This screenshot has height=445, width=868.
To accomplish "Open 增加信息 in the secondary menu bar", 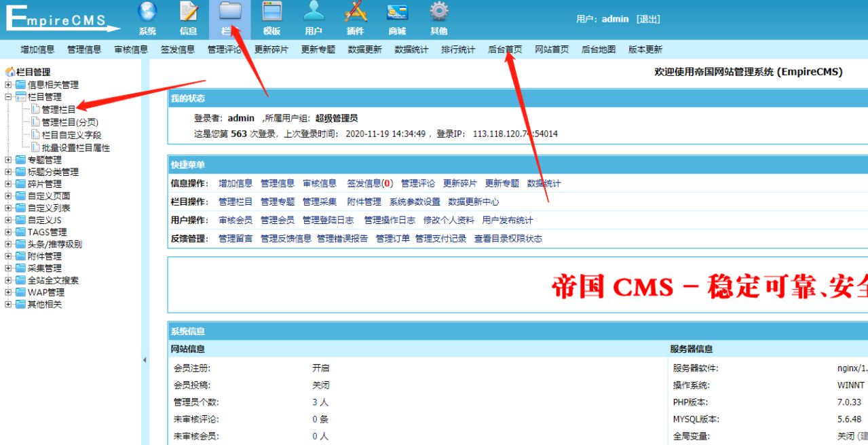I will click(37, 50).
